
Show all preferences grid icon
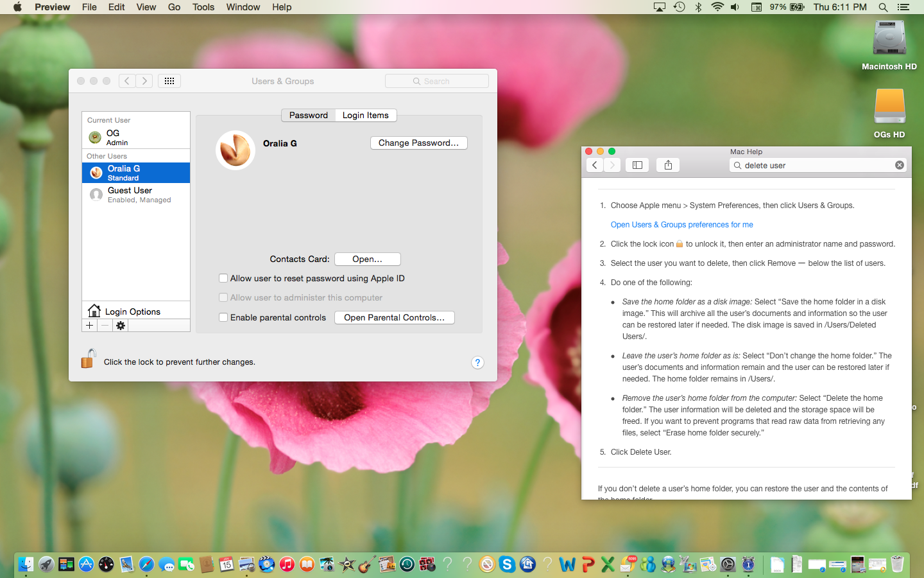169,81
